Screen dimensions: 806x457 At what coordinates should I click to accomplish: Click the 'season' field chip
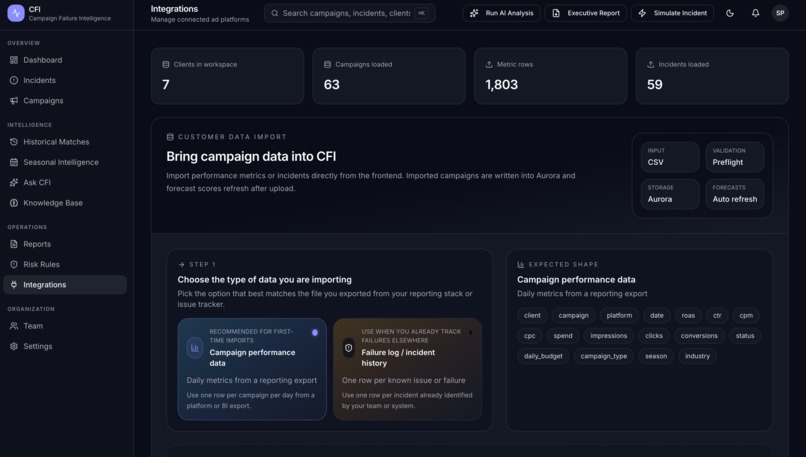pyautogui.click(x=656, y=356)
